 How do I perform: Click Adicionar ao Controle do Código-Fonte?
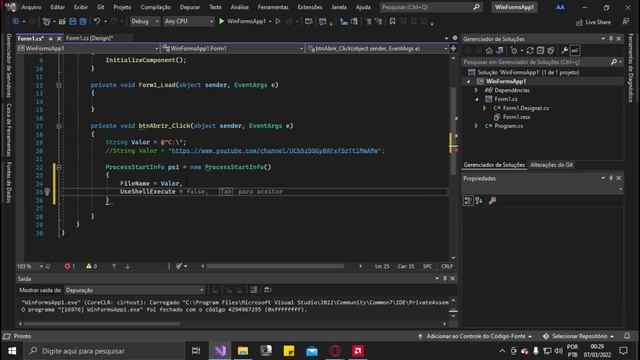[476, 336]
